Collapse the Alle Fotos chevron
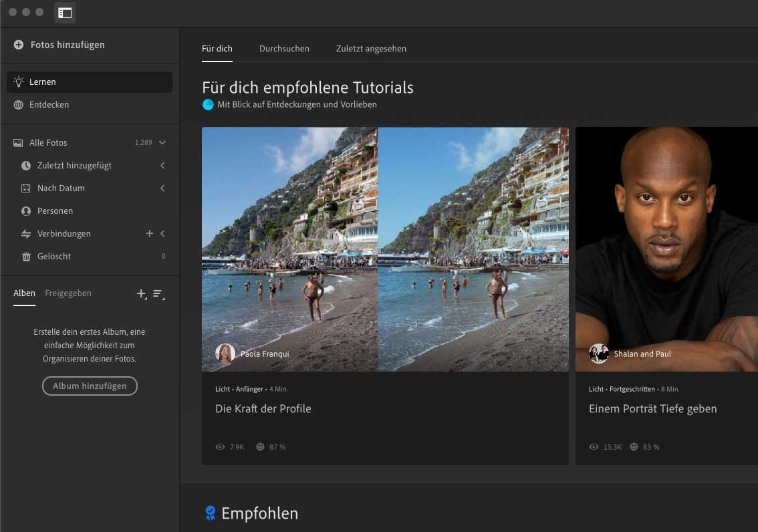 coord(162,142)
